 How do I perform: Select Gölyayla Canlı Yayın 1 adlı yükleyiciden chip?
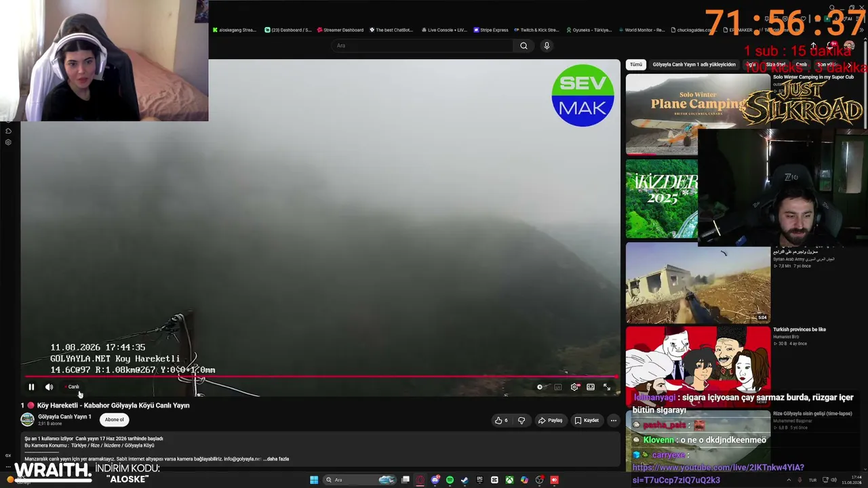694,64
